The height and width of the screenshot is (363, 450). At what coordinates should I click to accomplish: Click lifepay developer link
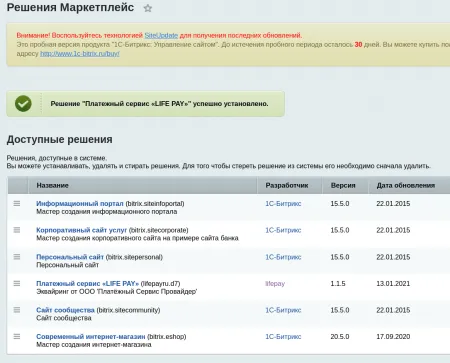(275, 284)
